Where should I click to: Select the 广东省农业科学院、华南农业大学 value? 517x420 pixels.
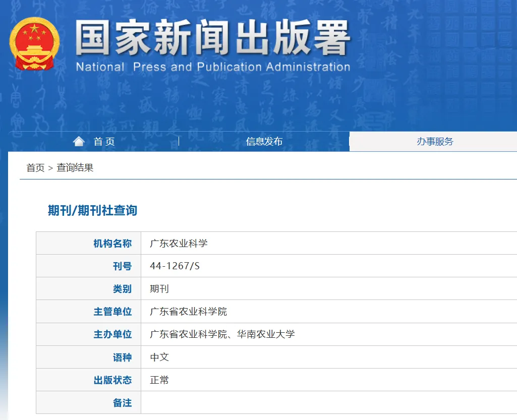click(x=222, y=334)
